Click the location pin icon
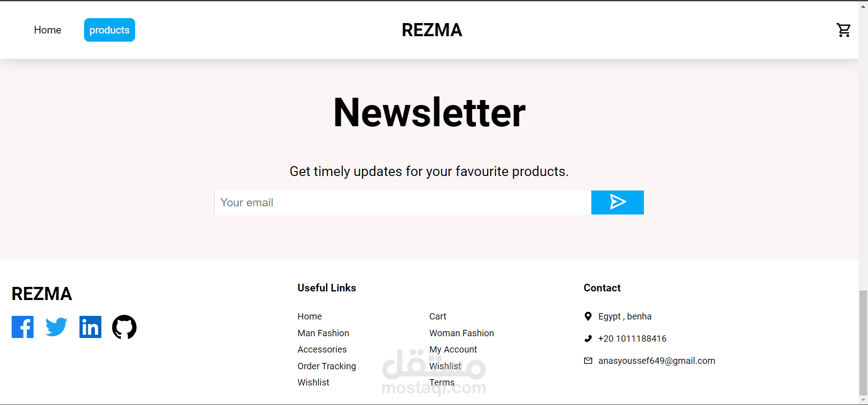868x405 pixels. coord(588,316)
